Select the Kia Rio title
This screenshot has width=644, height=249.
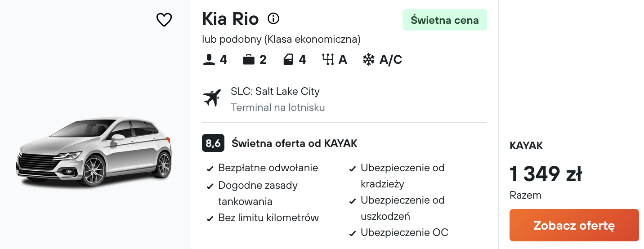pos(231,19)
